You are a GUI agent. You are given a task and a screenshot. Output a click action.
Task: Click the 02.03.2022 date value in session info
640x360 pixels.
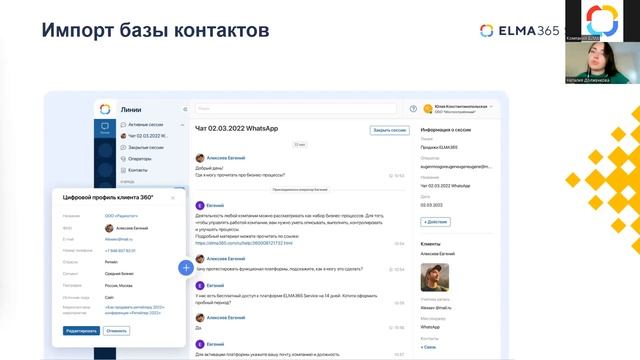point(431,205)
